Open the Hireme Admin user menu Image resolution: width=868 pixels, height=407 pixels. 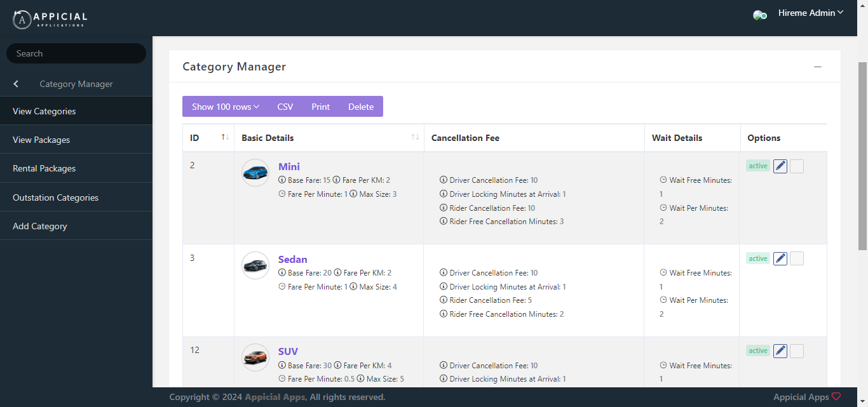click(811, 13)
